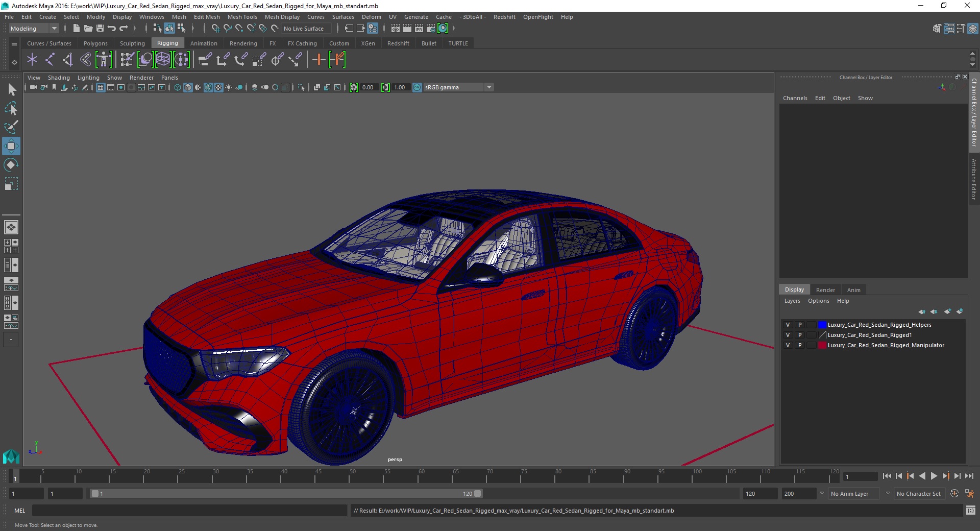Toggle viewport grid display icon
The width and height of the screenshot is (980, 531).
(x=101, y=87)
